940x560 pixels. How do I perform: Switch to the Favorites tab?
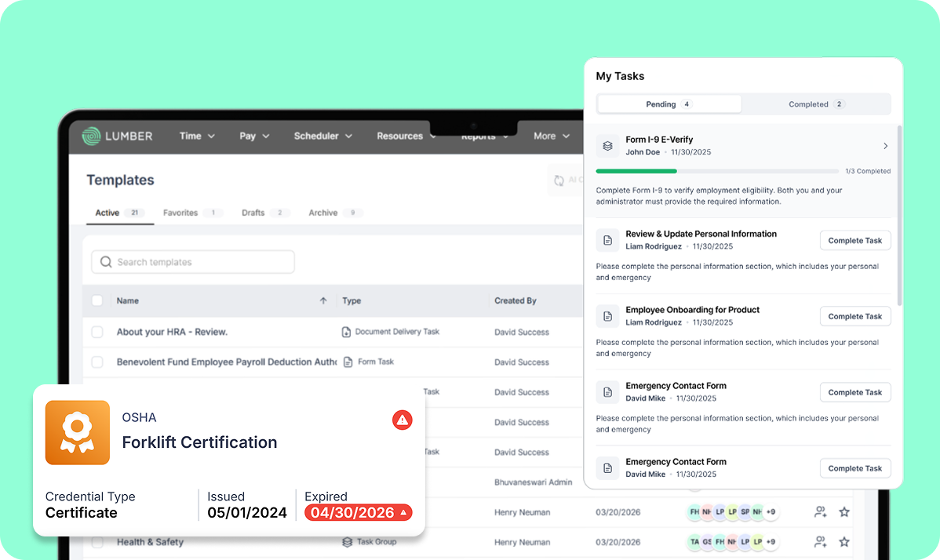[192, 213]
